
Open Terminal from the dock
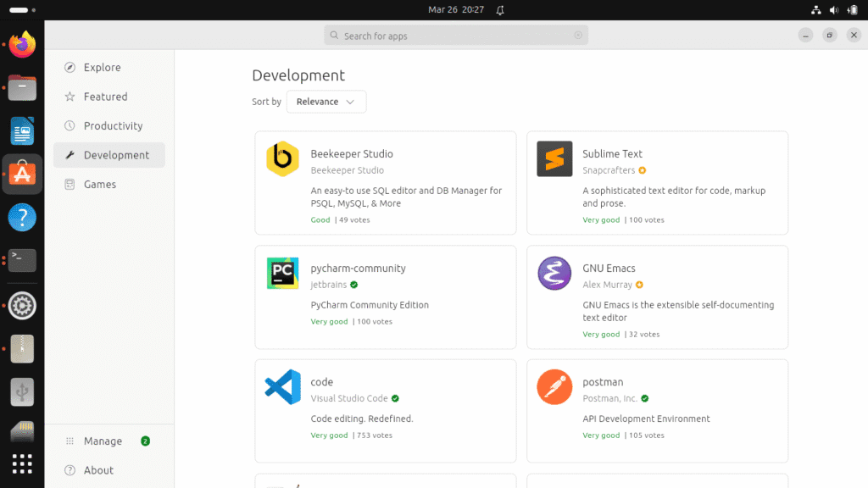coord(22,261)
